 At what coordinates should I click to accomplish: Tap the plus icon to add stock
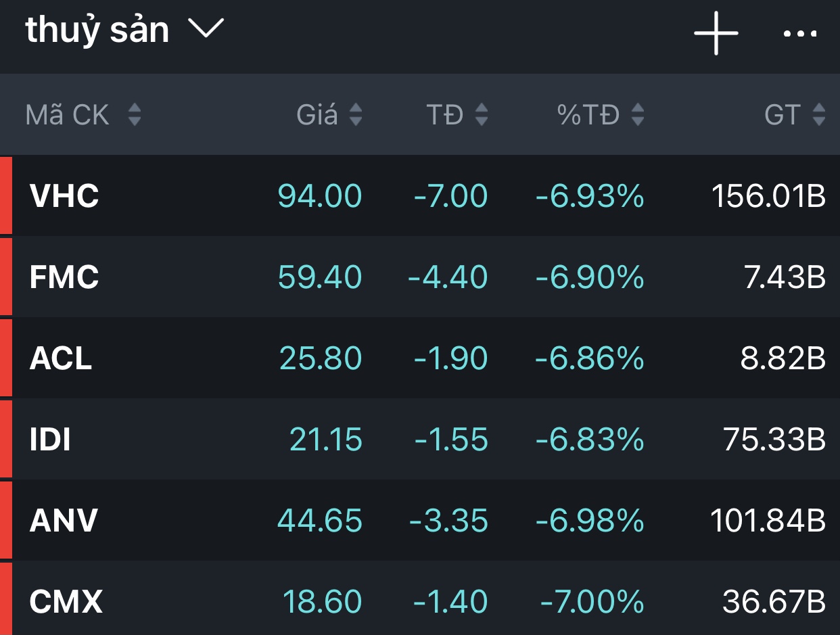point(716,32)
